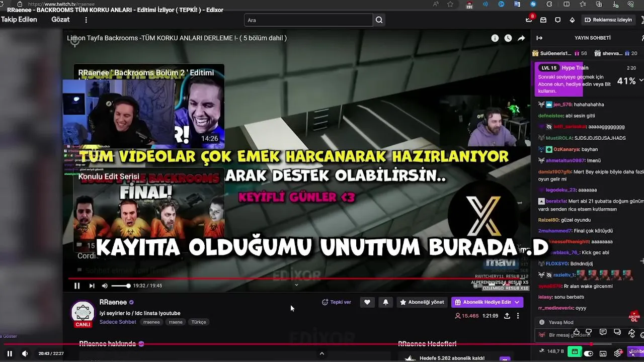
Task: Click Yavaş Mod info icon
Action: pos(542,322)
